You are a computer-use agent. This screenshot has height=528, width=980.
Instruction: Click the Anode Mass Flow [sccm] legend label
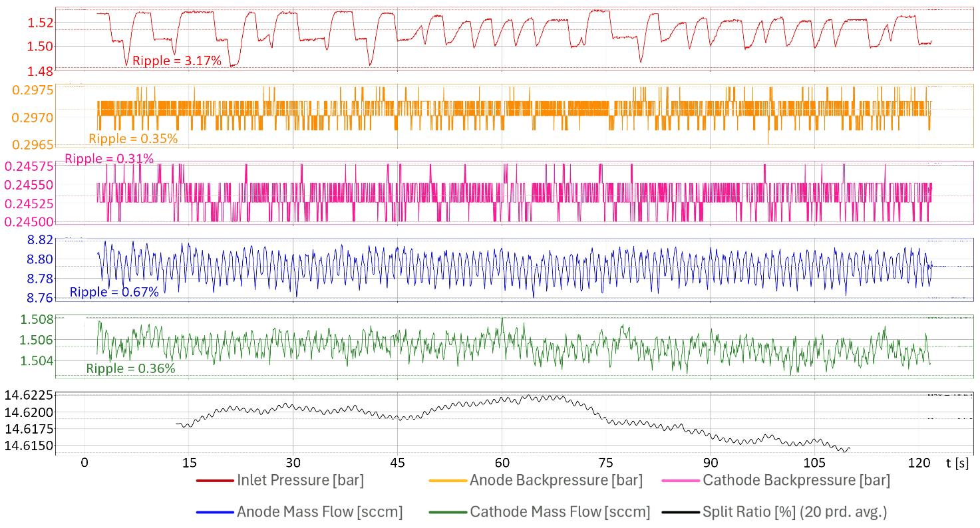(x=319, y=512)
